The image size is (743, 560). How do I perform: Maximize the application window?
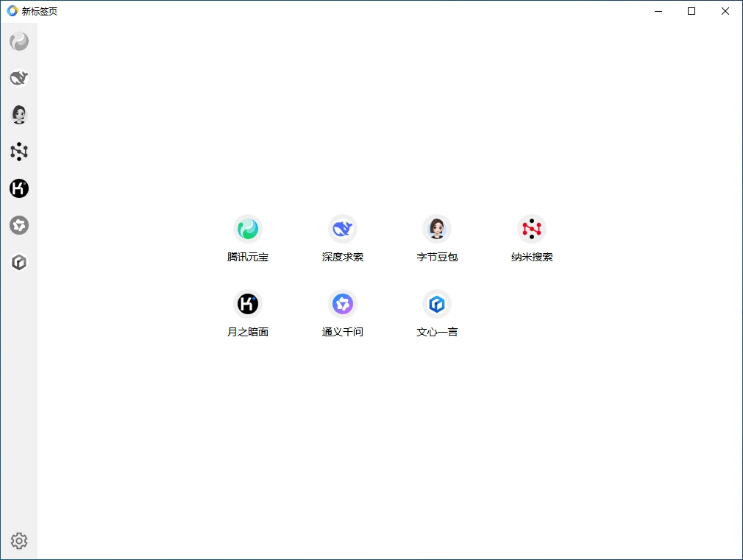(x=691, y=11)
